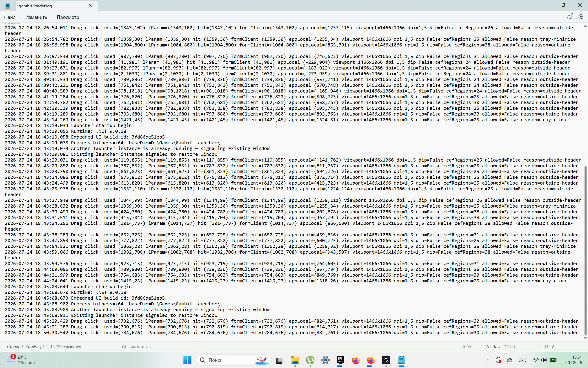
Task: Open uTorrent from the taskbar
Action: click(310, 360)
